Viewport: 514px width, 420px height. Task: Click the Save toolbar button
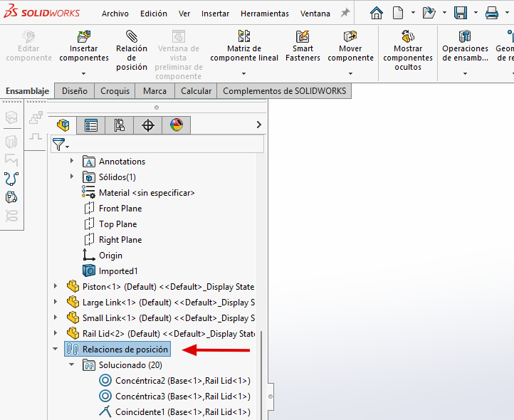461,13
